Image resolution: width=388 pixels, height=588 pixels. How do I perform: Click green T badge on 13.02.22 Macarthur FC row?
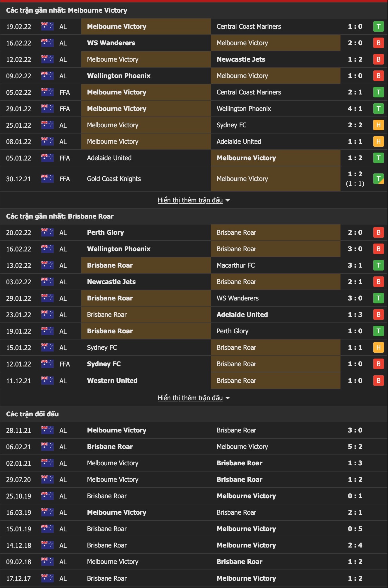point(378,265)
